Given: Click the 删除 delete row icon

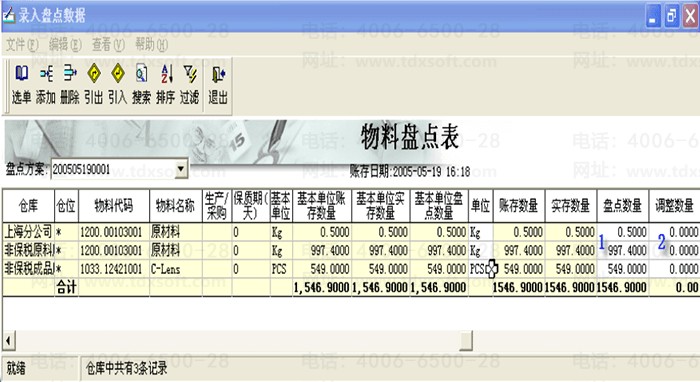Looking at the screenshot, I should (70, 74).
